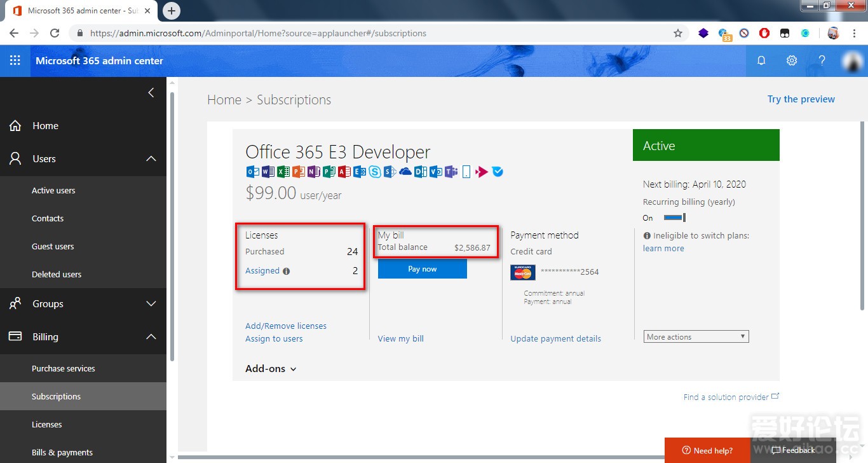This screenshot has width=868, height=463.
Task: Click the mobile device icon
Action: 466,172
